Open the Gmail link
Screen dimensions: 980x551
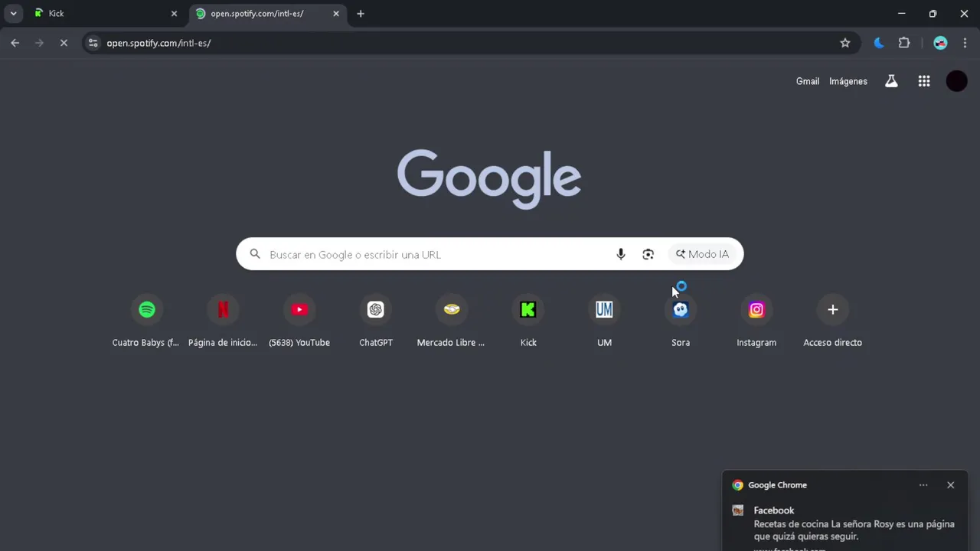click(808, 81)
